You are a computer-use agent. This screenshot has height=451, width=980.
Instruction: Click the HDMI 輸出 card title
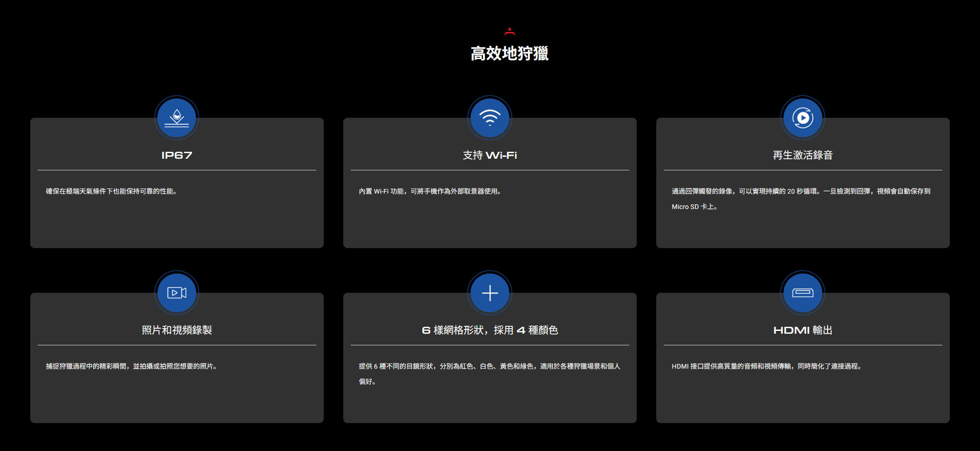click(803, 330)
